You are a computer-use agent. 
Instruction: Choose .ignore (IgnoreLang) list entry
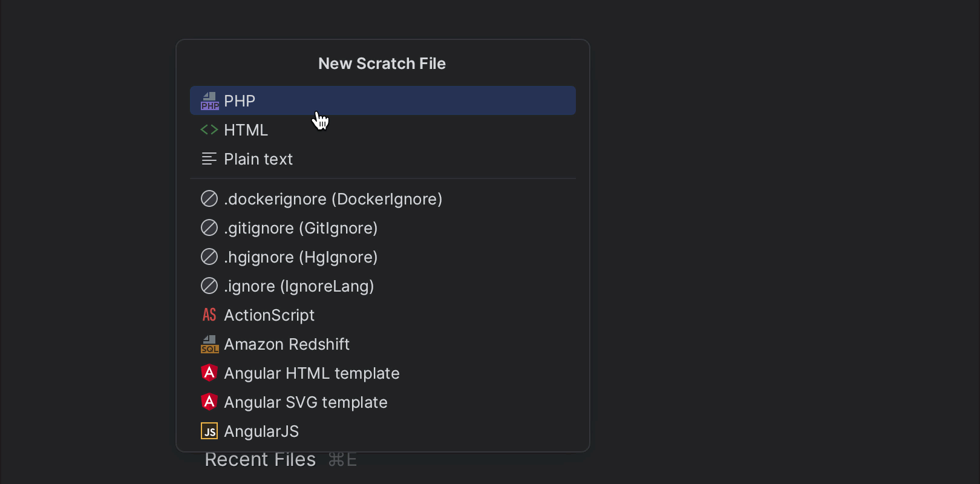[299, 286]
